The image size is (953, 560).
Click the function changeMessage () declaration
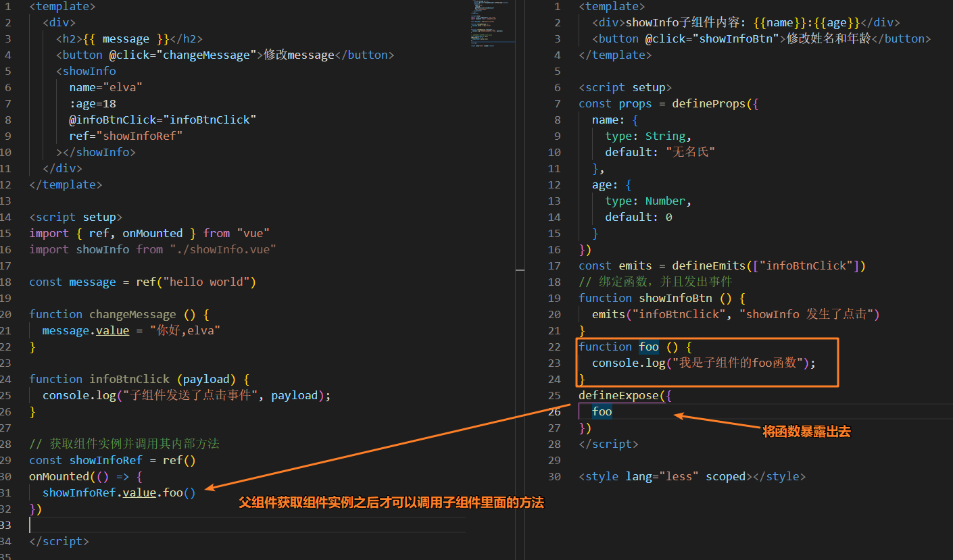coord(119,314)
